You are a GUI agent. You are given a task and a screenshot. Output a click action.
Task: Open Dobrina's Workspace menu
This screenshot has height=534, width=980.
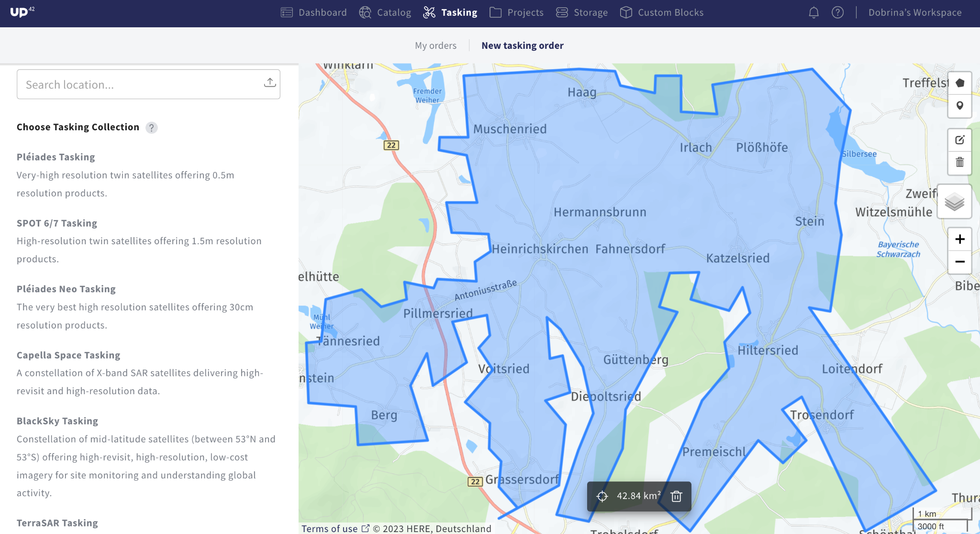coord(914,12)
